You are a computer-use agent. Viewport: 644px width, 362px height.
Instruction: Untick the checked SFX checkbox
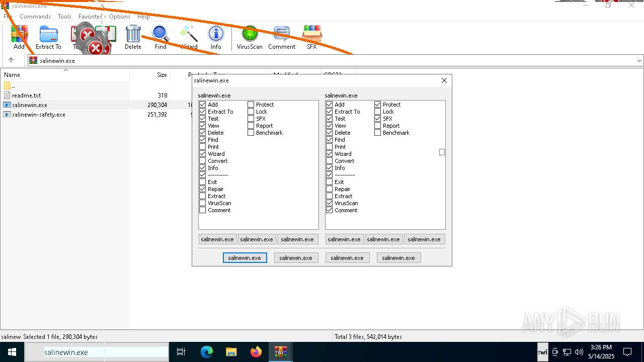pyautogui.click(x=378, y=119)
